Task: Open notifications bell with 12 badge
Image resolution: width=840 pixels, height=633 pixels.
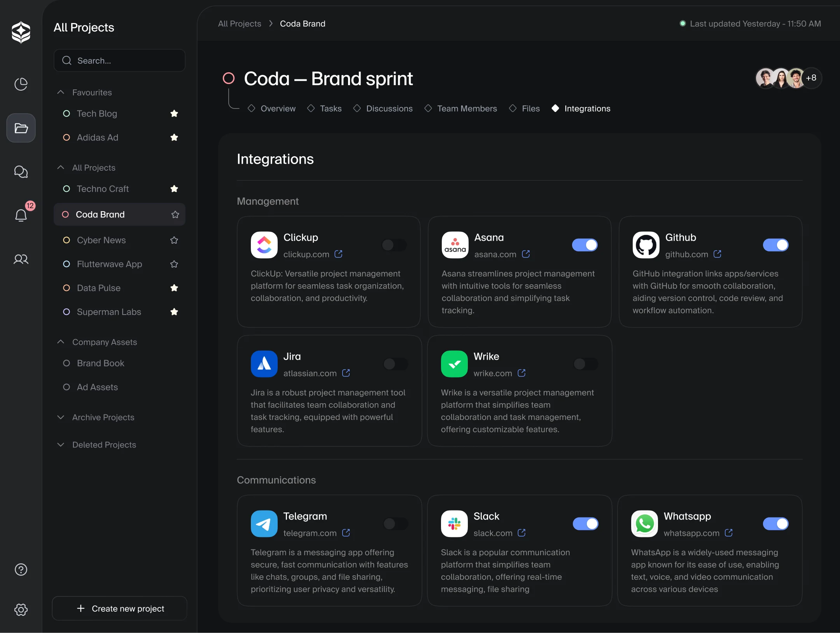Action: [x=21, y=215]
